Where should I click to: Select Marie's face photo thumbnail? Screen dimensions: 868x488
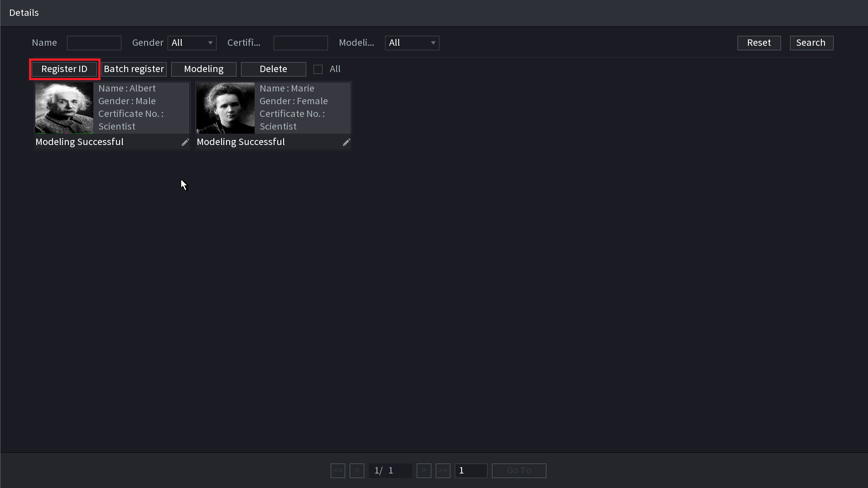(x=226, y=108)
